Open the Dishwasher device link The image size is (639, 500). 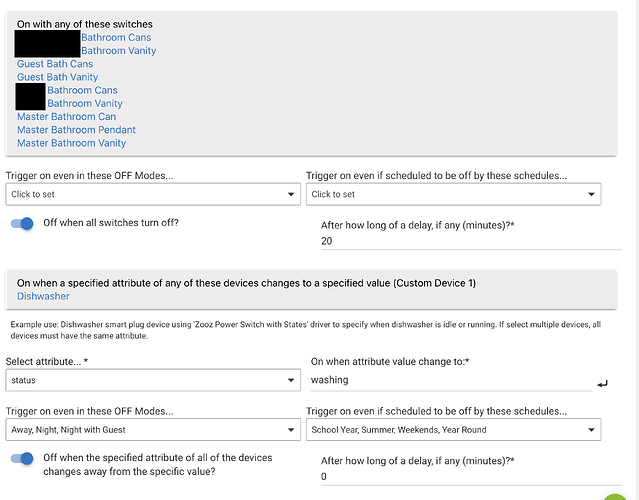[43, 296]
